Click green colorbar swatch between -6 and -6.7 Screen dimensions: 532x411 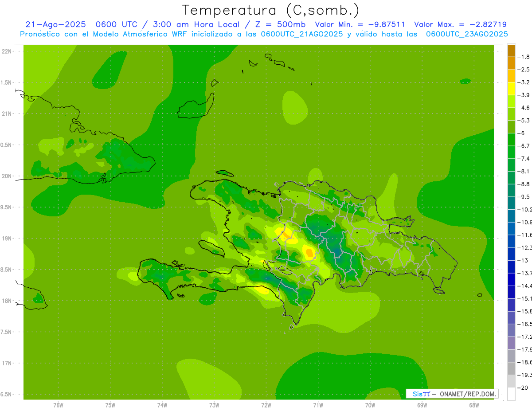511,140
